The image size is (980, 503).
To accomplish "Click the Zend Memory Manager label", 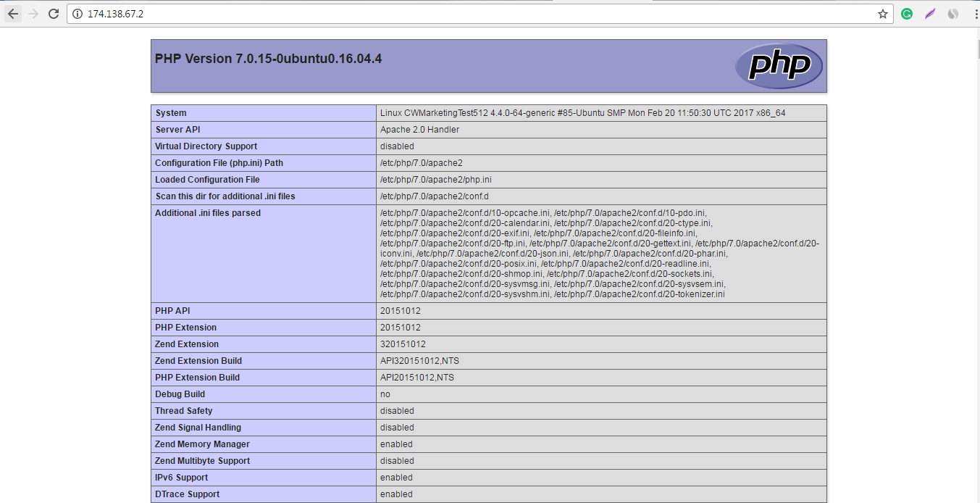I will tap(202, 444).
